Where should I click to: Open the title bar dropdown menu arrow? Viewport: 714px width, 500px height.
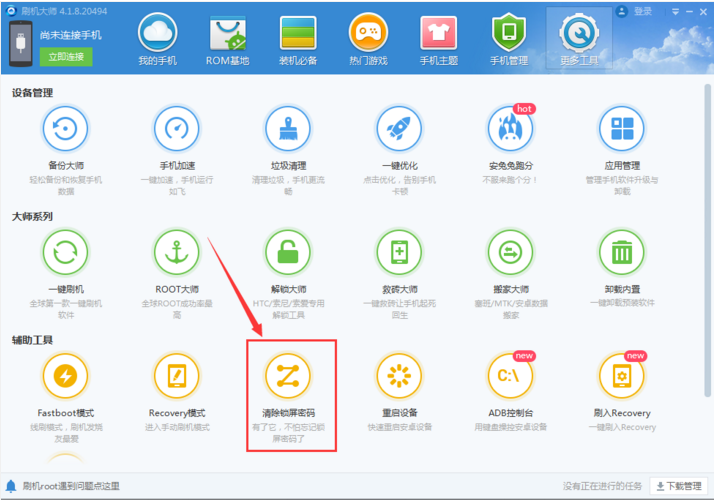pyautogui.click(x=676, y=12)
